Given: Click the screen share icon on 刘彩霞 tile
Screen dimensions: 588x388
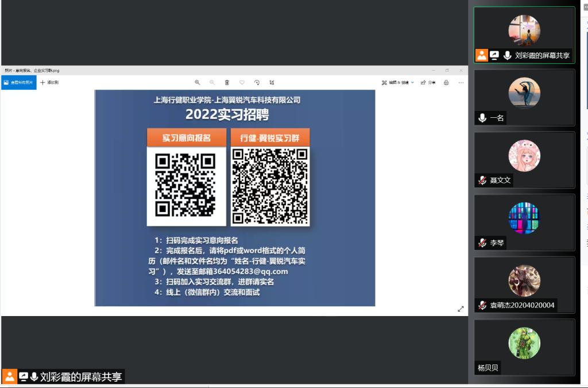Looking at the screenshot, I should coord(494,55).
